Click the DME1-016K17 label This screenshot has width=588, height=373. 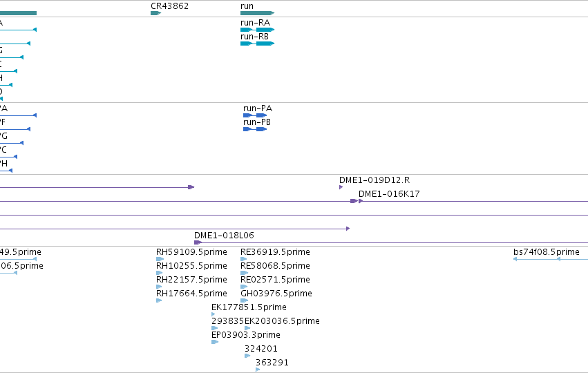[389, 194]
